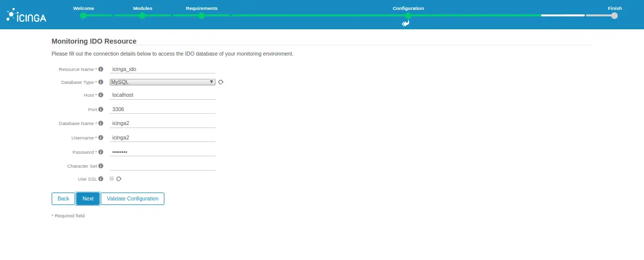Go to the Modules wizard step
Image resolution: width=644 pixels, height=260 pixels.
[x=143, y=8]
